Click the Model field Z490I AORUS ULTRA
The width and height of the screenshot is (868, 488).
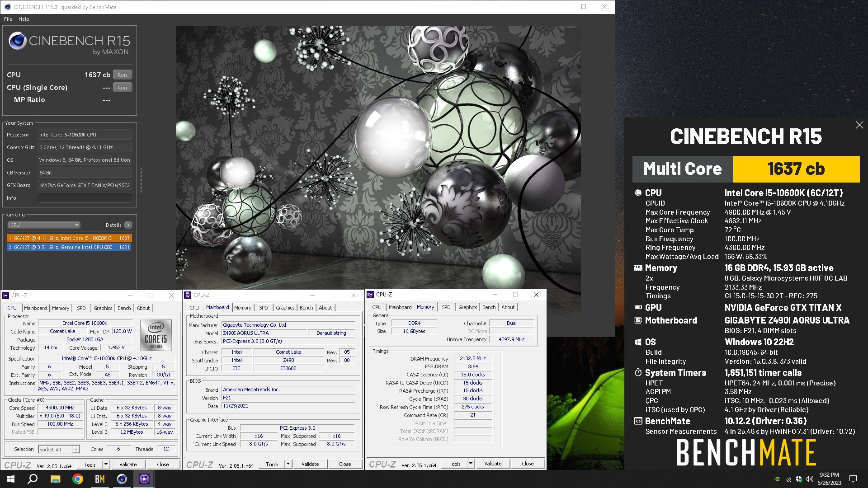click(263, 333)
